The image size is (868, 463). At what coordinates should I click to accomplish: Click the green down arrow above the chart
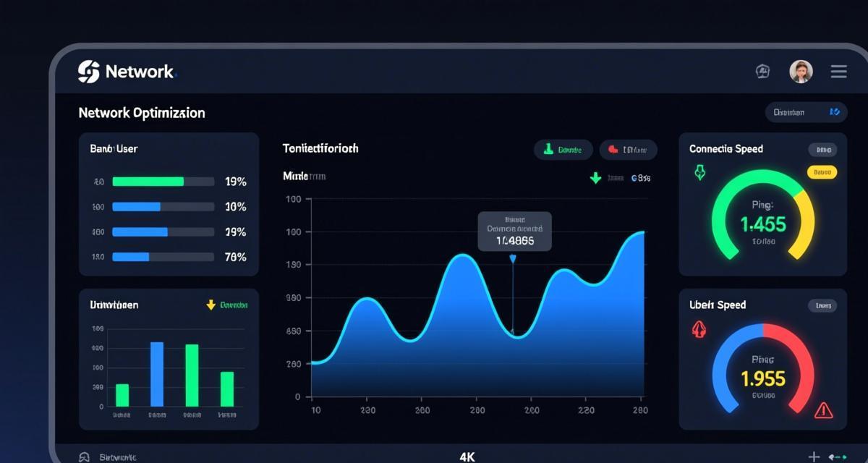pos(595,177)
